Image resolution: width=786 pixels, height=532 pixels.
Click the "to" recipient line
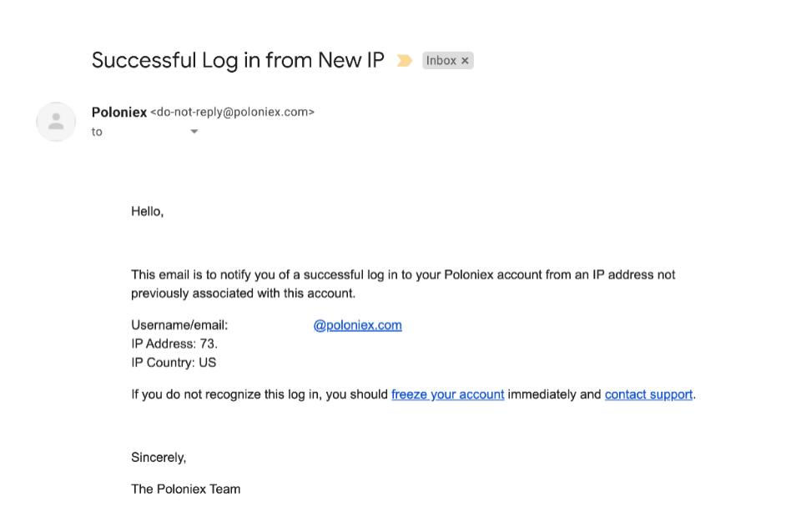pyautogui.click(x=97, y=132)
